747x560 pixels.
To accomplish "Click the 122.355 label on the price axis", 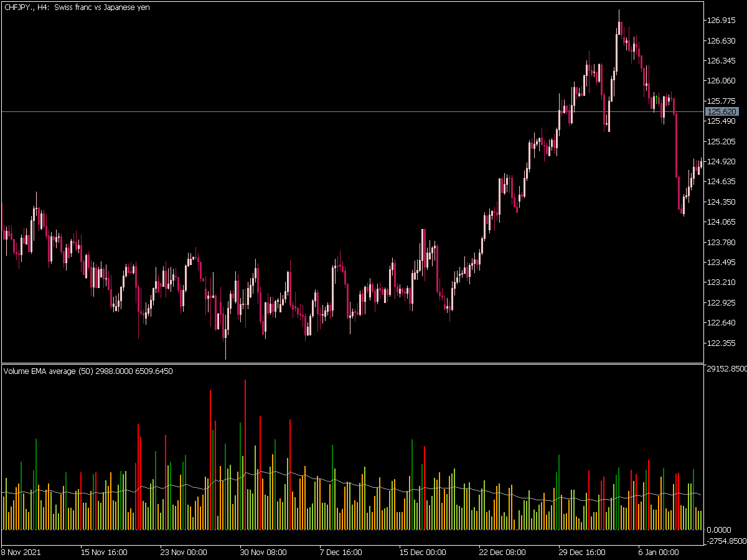I will pos(722,343).
